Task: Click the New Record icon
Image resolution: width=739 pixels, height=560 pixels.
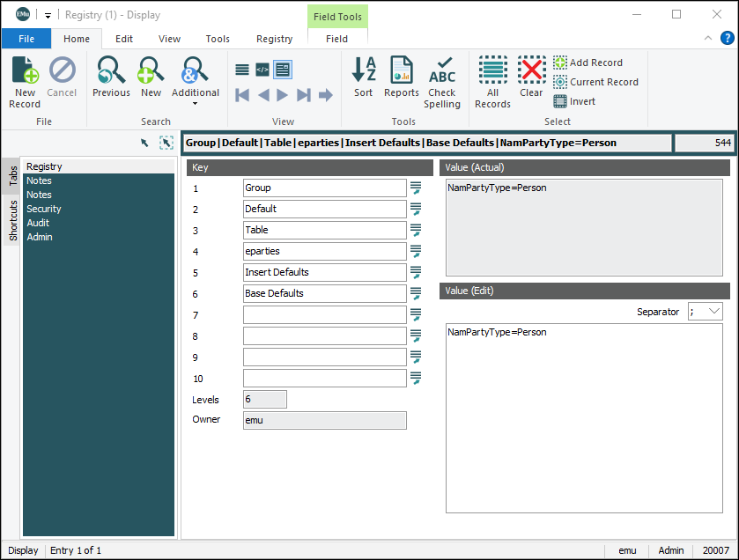Action: (x=24, y=77)
